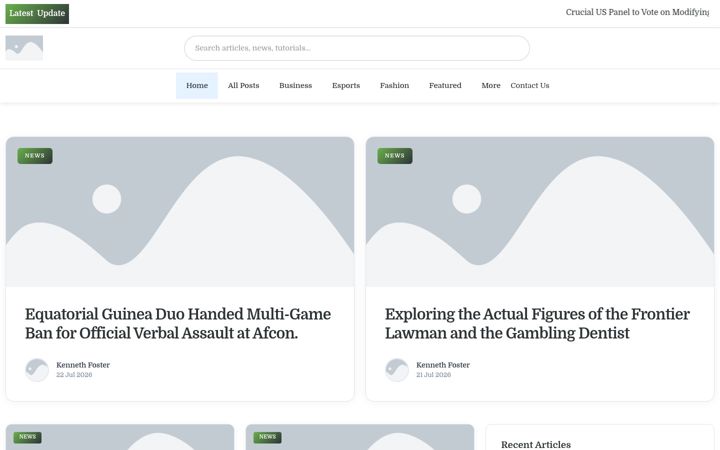Read the Equatorial Guinea Duo Handed Multi-Game Ban article
Screen dimensions: 720x450
[x=178, y=324]
